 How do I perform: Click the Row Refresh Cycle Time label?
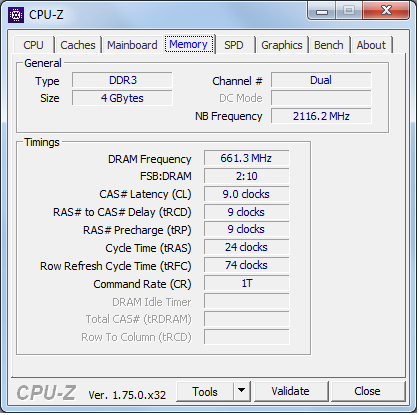[x=116, y=266]
